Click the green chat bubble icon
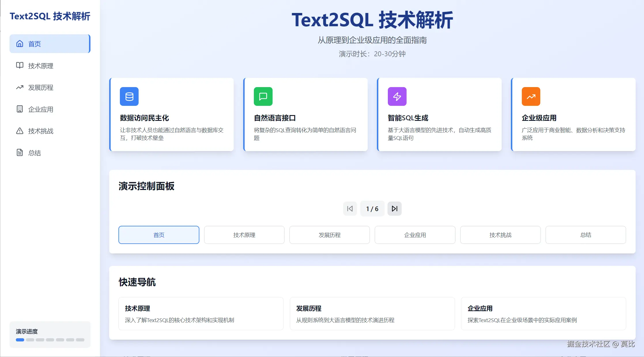644x357 pixels. click(263, 96)
